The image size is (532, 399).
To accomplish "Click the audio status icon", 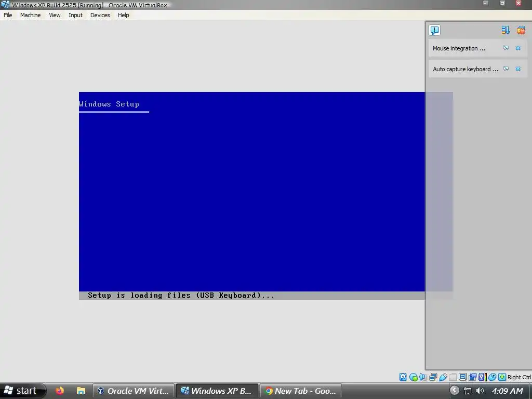I will click(x=423, y=377).
